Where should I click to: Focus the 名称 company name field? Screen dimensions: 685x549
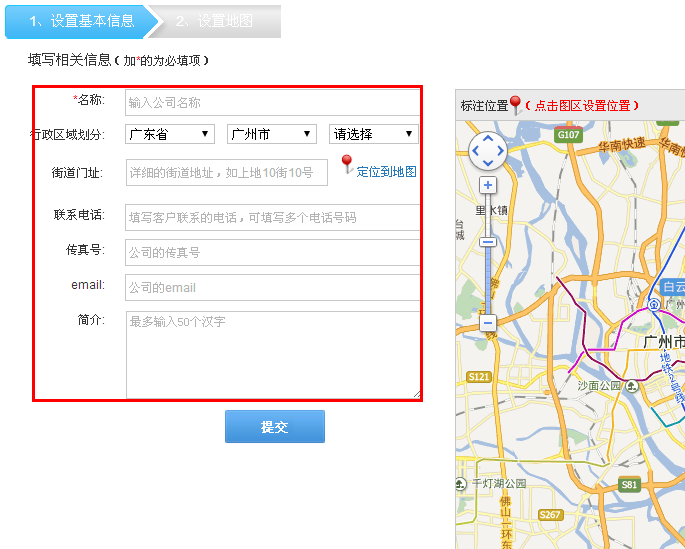point(272,102)
